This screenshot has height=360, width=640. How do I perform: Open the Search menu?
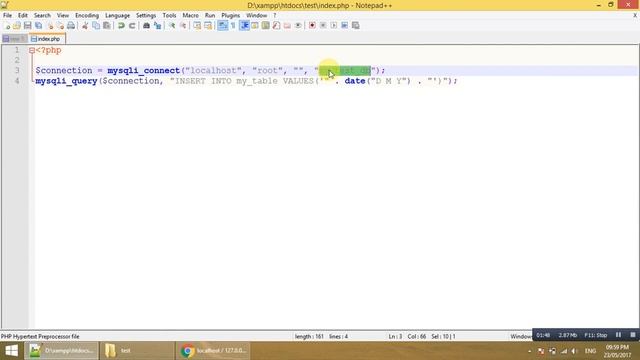(42, 16)
